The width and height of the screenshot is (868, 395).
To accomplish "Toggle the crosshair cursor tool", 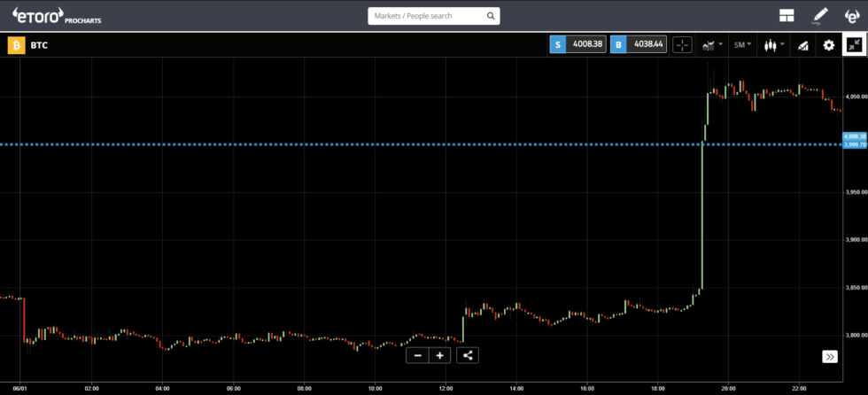I will pyautogui.click(x=682, y=45).
